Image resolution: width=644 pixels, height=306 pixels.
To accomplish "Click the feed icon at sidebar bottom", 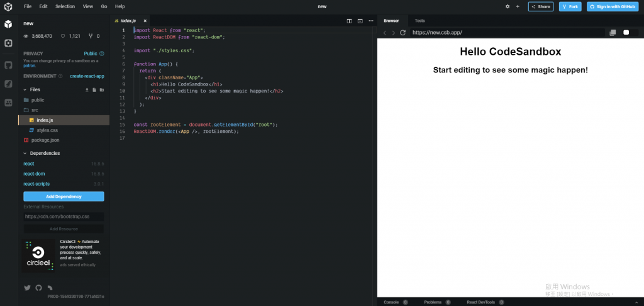I will pyautogui.click(x=50, y=288).
